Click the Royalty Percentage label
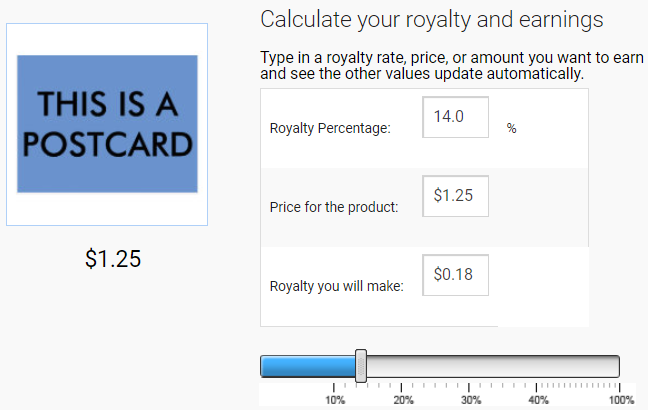 click(x=330, y=129)
